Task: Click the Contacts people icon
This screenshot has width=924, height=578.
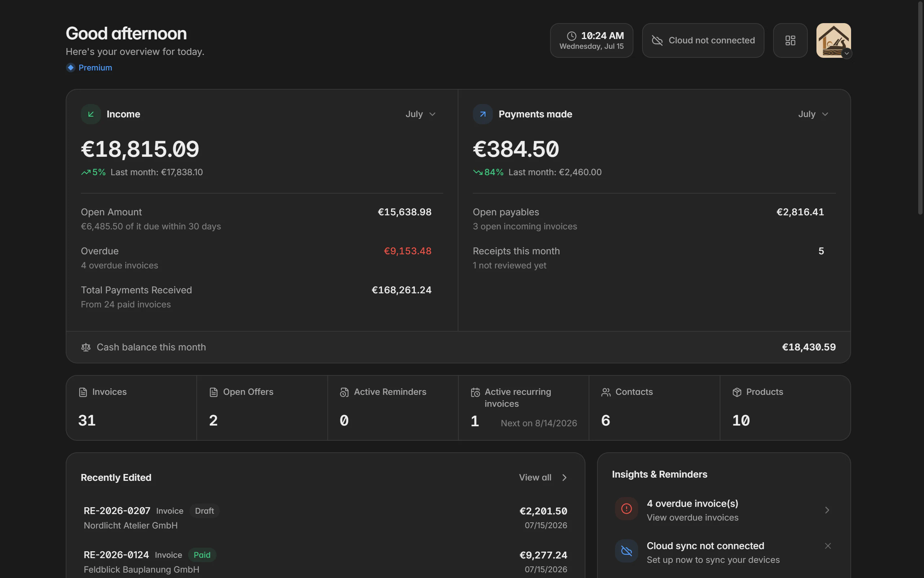Action: pos(606,392)
